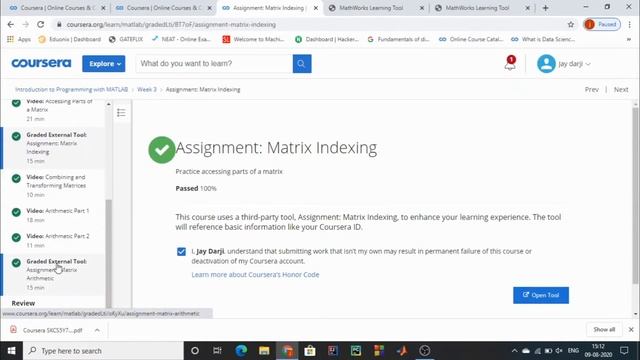Open Apps bookmark shortcut
Viewport: 640px width, 360px height.
[19, 39]
